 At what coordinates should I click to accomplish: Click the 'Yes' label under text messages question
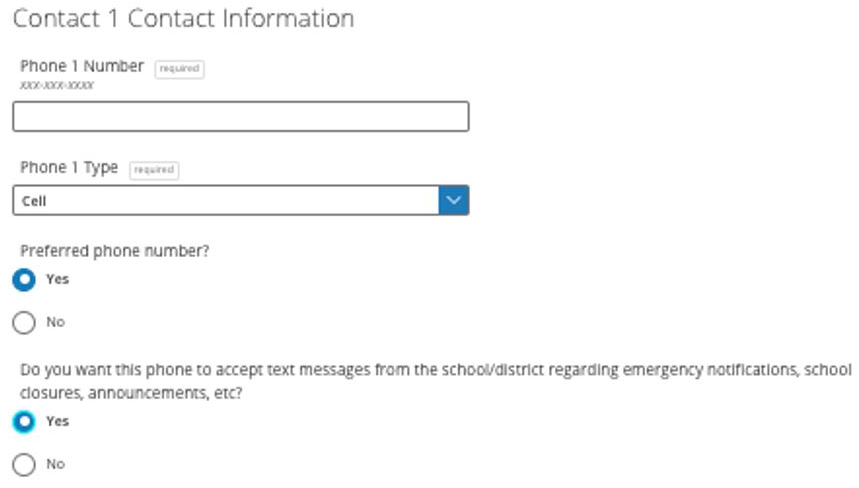click(x=58, y=422)
